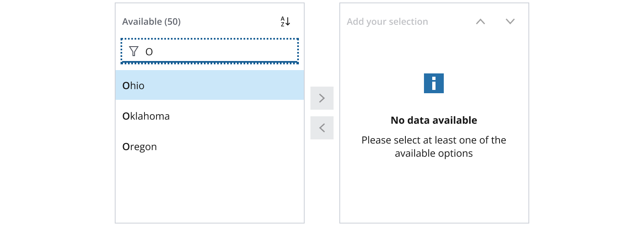644x226 pixels.
Task: Click the No data available heading
Action: coord(433,120)
